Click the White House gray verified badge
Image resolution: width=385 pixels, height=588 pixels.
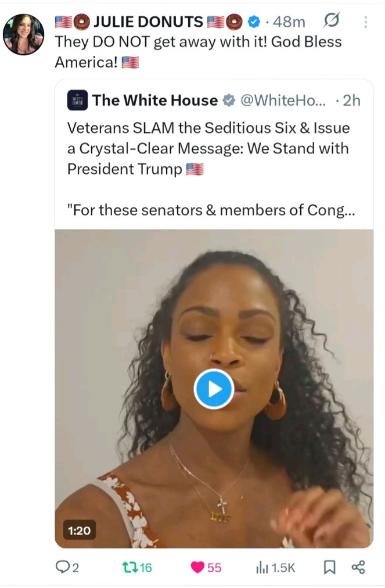pyautogui.click(x=229, y=101)
